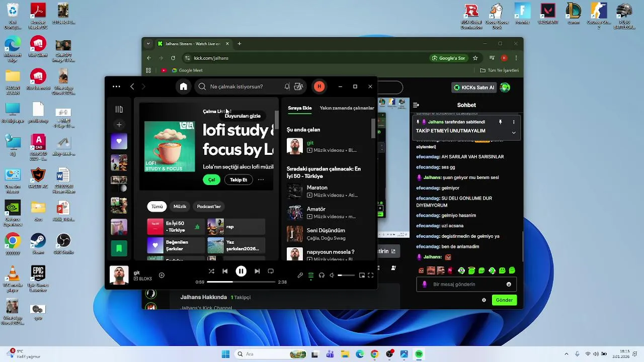Open Chrome tab search dropdown arrow
Viewport: 644px width, 362px height.
pyautogui.click(x=148, y=44)
